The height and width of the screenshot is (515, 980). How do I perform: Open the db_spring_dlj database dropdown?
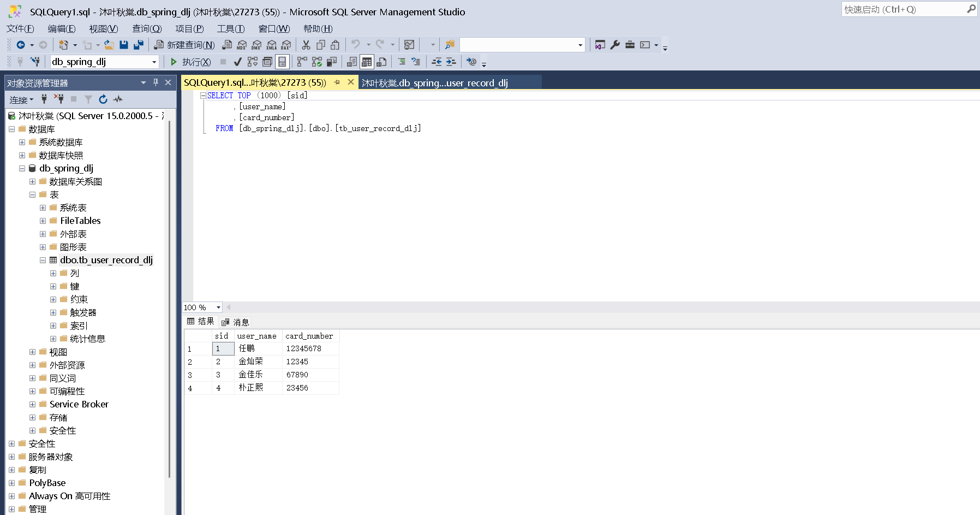[154, 62]
